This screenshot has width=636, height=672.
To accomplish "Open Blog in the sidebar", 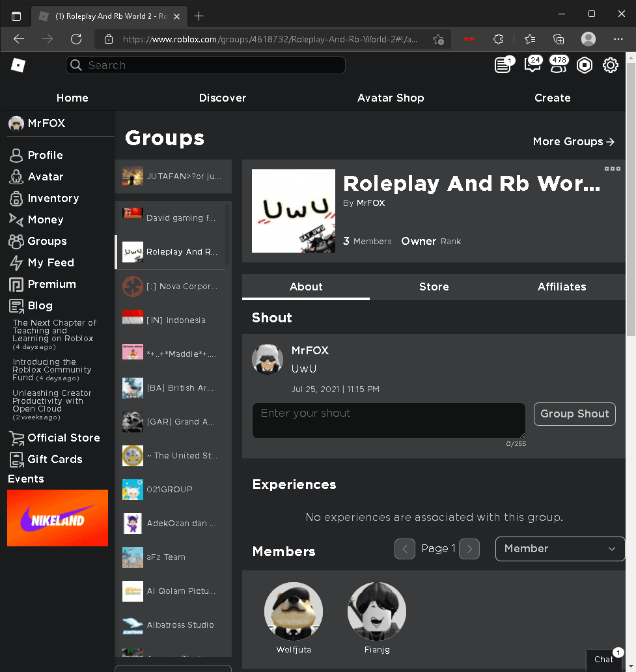I will pyautogui.click(x=31, y=305).
